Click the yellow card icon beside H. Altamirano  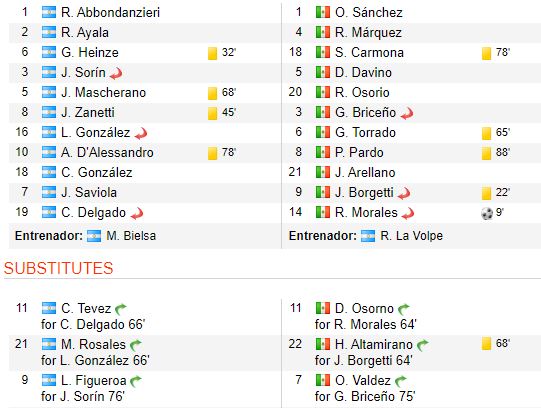click(486, 344)
